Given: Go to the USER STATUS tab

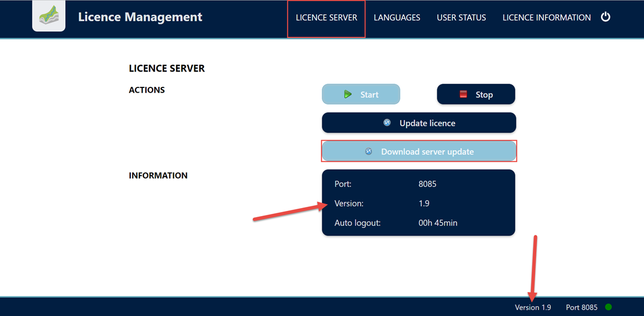Looking at the screenshot, I should pyautogui.click(x=461, y=18).
